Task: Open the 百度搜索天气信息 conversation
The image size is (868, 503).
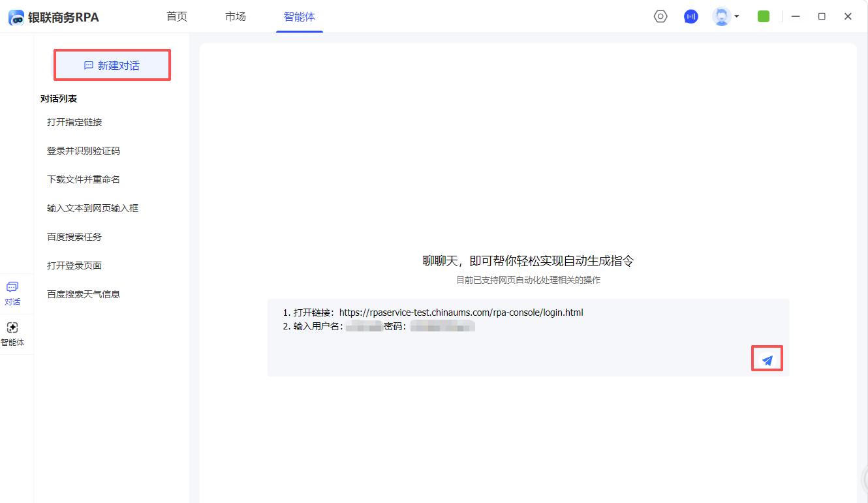Action: tap(84, 294)
